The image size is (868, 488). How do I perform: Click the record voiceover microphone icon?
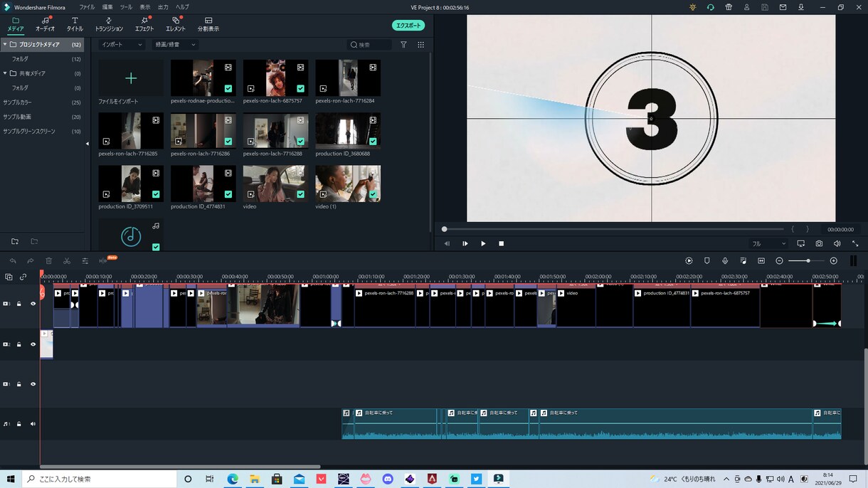725,261
